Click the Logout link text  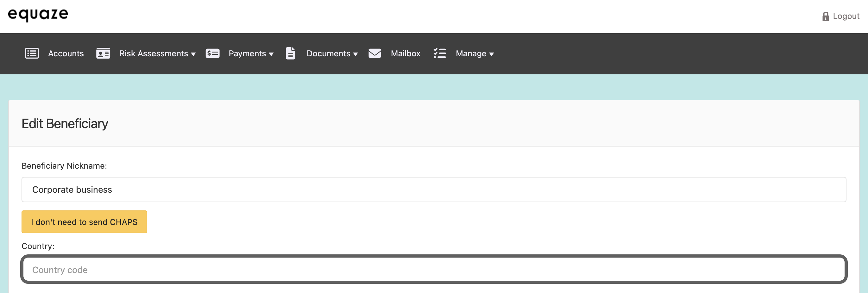tap(846, 16)
